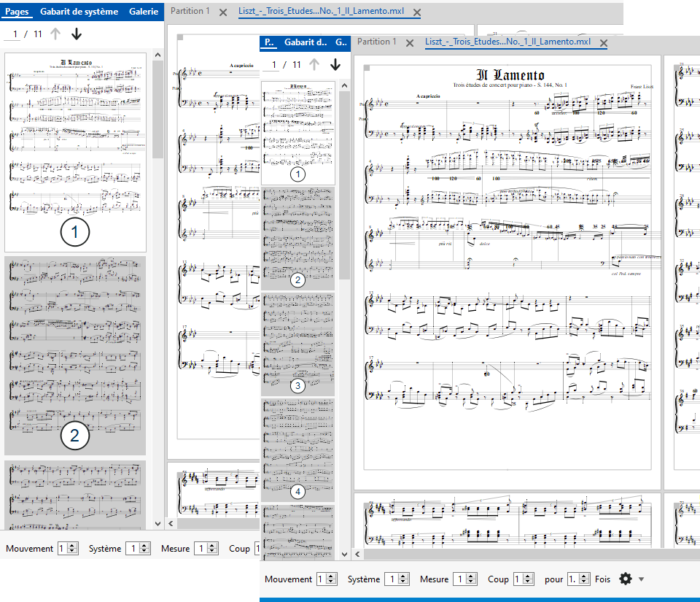Open the P.. pages tab in the front window
This screenshot has height=602, width=700.
pyautogui.click(x=269, y=42)
